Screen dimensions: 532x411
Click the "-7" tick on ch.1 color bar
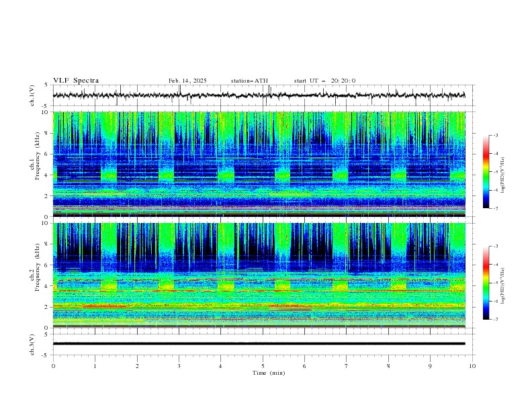coord(495,208)
